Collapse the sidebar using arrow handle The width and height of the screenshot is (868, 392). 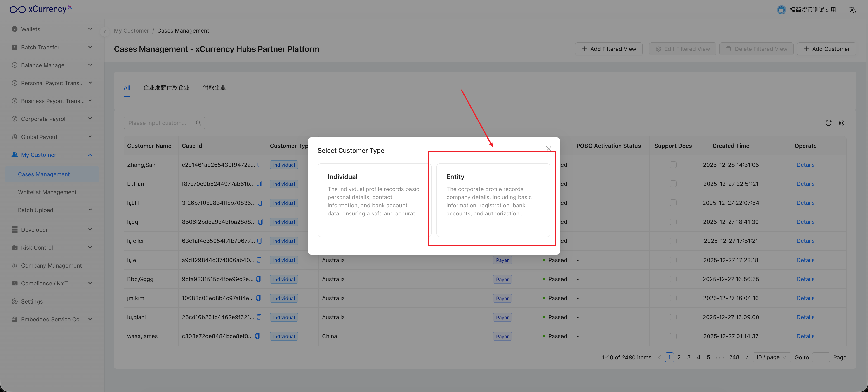pyautogui.click(x=105, y=32)
